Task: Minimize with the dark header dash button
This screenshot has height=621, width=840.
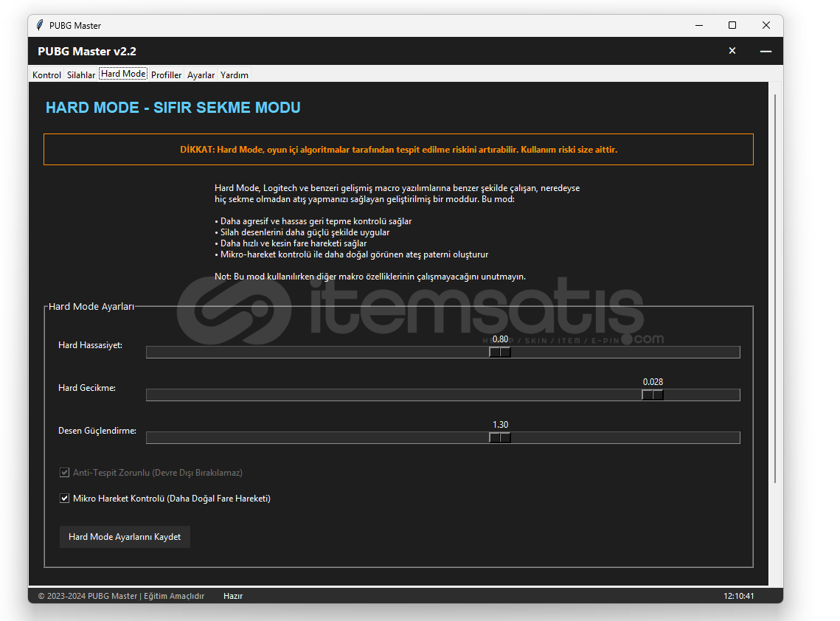Action: 766,51
